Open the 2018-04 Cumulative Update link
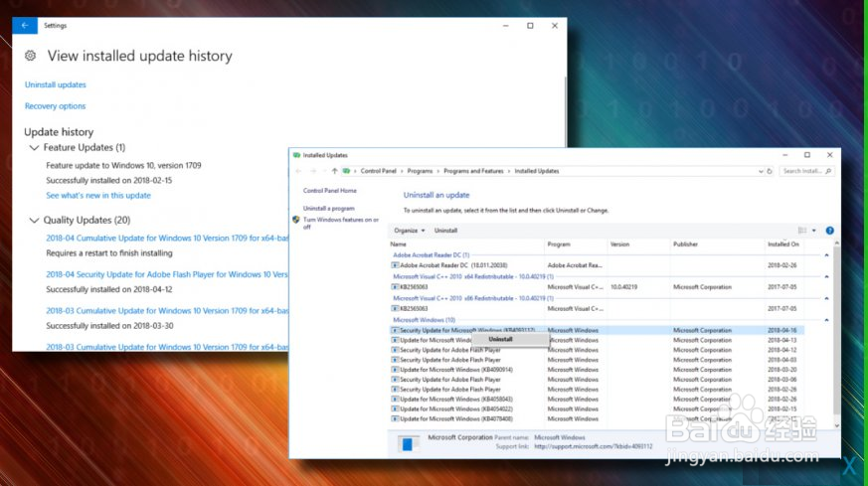 (167, 238)
